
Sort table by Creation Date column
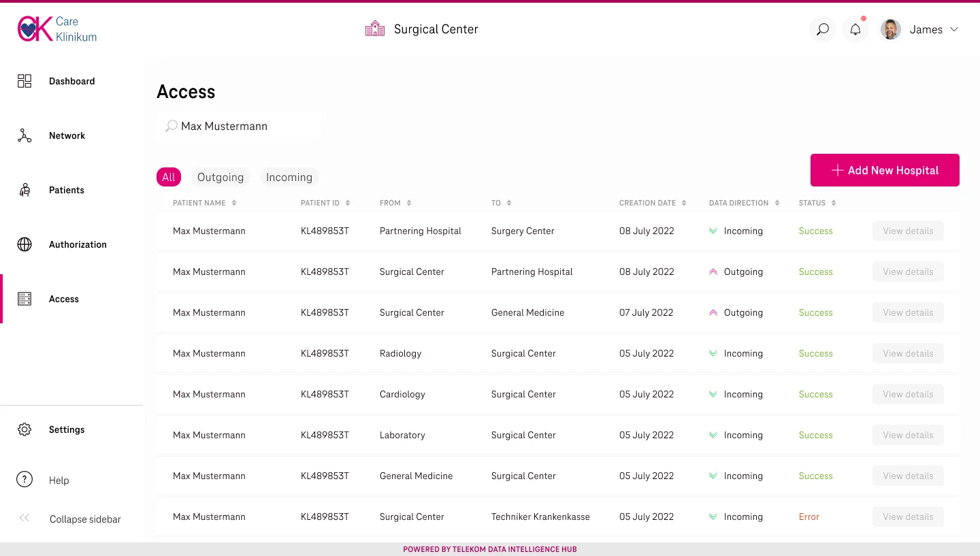tap(684, 203)
